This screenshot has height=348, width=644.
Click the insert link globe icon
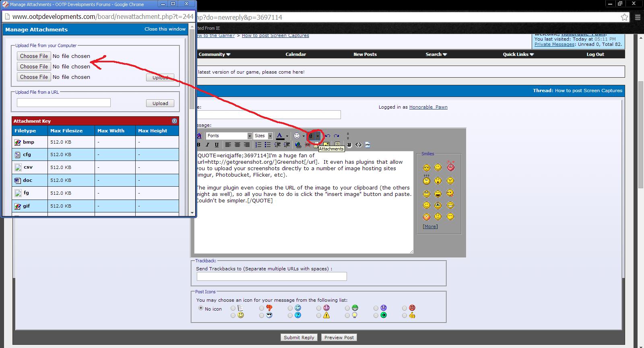point(298,145)
